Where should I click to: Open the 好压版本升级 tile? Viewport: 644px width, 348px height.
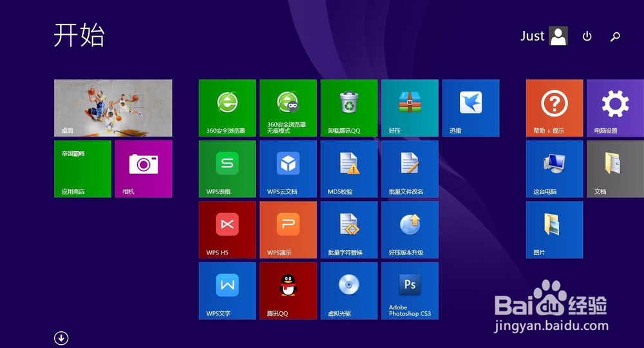pos(410,229)
